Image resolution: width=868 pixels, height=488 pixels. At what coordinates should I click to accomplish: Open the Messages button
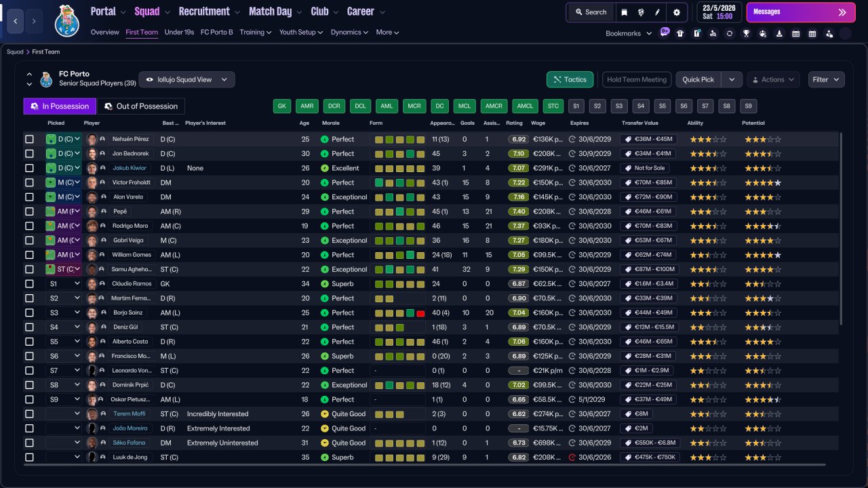[x=800, y=12]
